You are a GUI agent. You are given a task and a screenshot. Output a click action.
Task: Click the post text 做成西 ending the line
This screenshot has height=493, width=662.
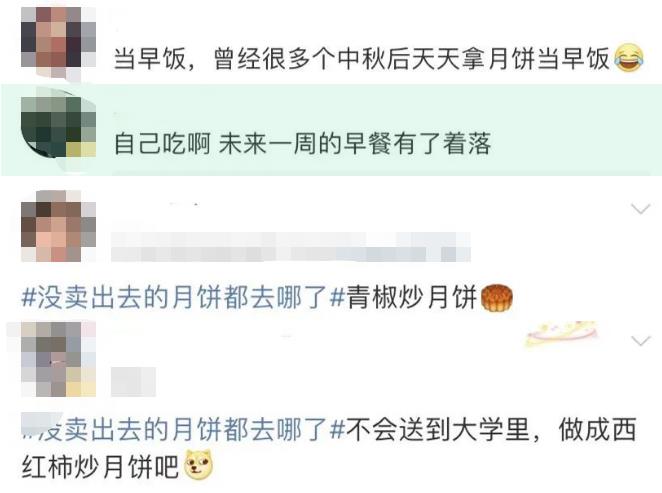point(598,430)
